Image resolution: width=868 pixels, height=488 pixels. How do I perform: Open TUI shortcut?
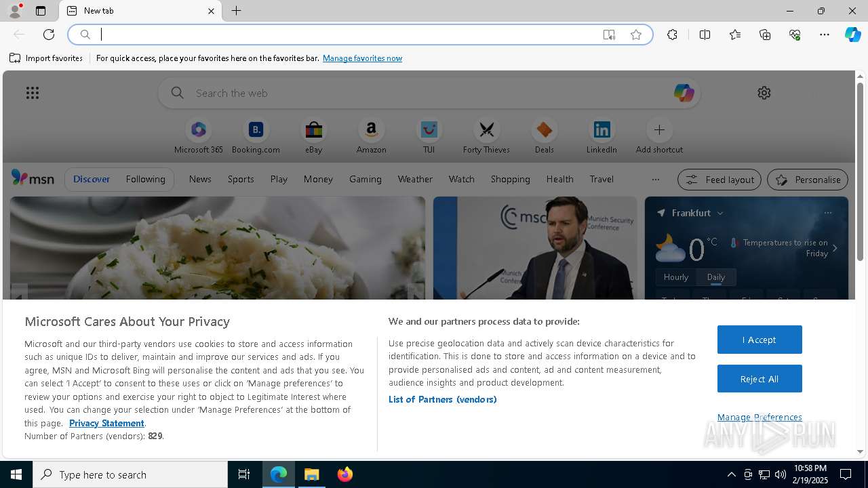(429, 136)
